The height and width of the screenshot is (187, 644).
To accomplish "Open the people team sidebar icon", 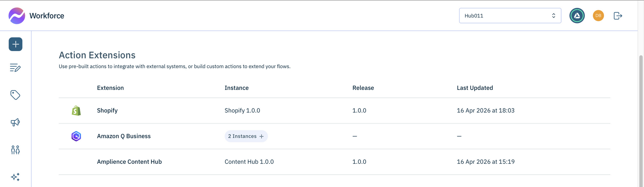I will point(15,150).
